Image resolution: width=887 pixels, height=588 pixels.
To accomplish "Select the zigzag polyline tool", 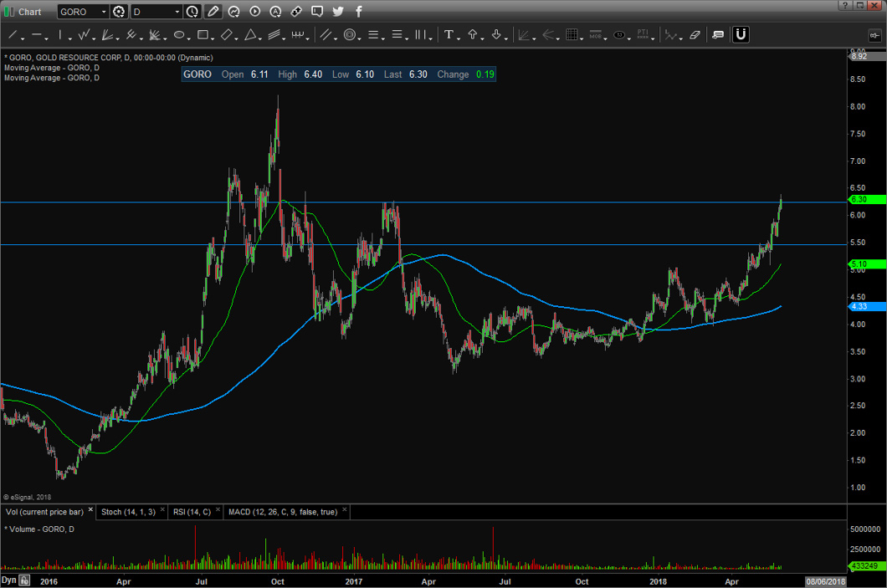I will 84,35.
